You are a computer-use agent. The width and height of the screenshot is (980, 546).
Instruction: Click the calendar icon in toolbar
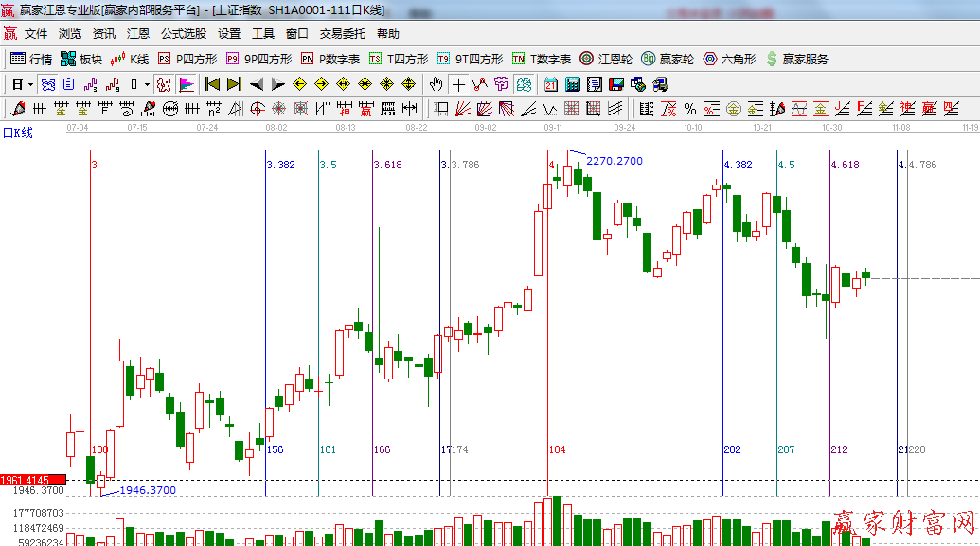(x=550, y=84)
